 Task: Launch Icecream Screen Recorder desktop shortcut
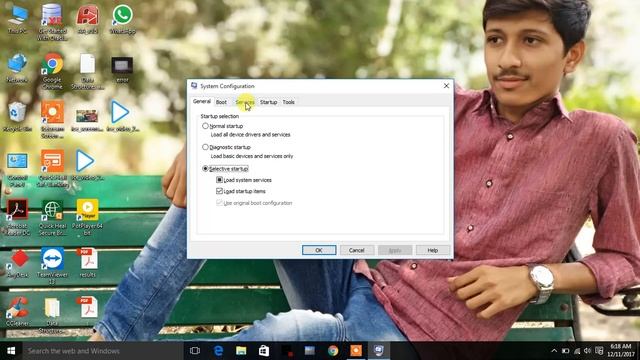pyautogui.click(x=52, y=119)
